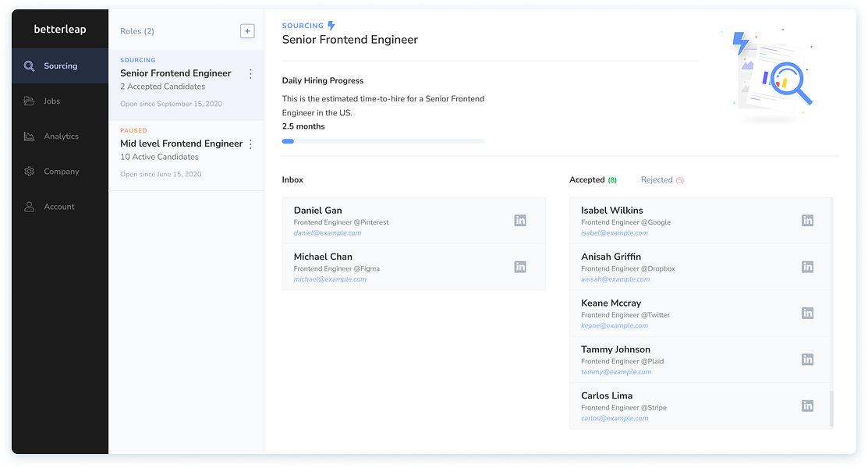The image size is (868, 468).
Task: Go to Sourcing section
Action: 60,66
